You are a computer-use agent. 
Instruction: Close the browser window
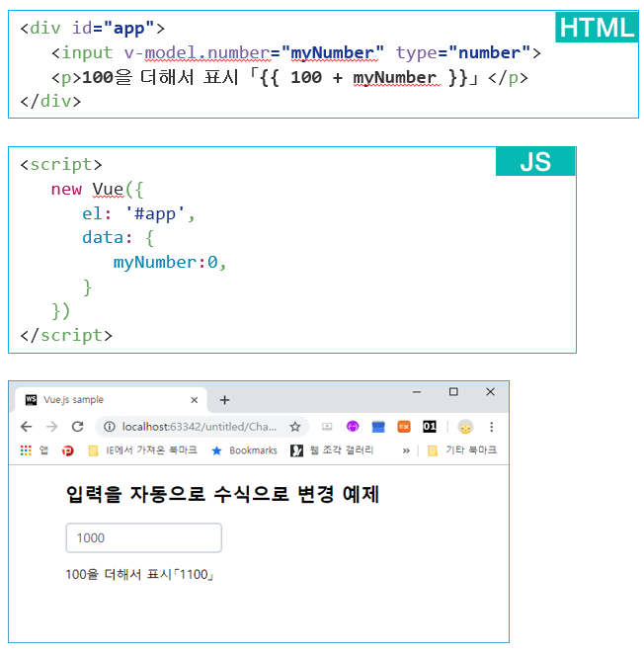coord(491,392)
